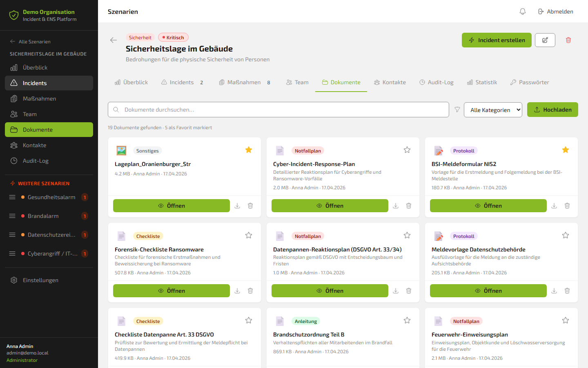The height and width of the screenshot is (368, 588).
Task: Favorite Datenpannen-Reaktionsplan star
Action: click(407, 235)
